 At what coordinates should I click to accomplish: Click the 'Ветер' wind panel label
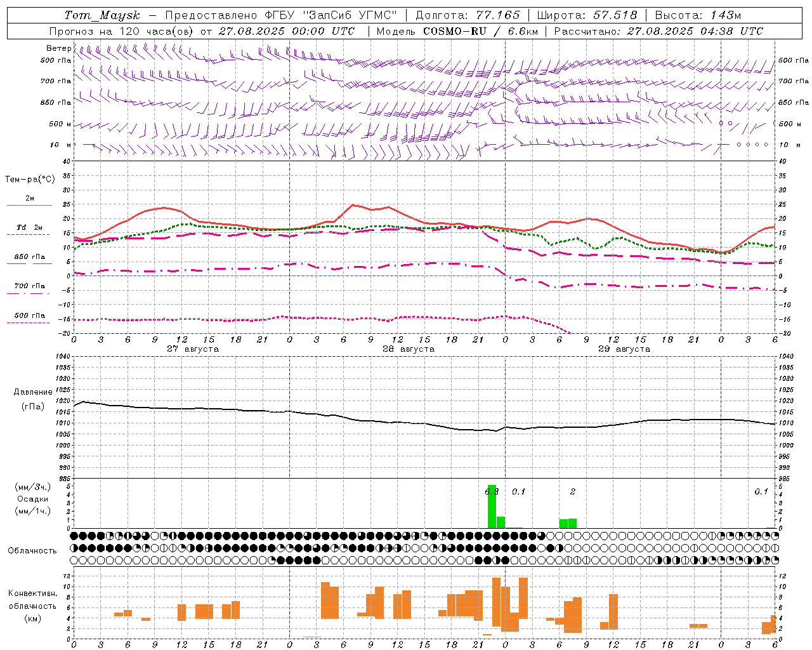pos(58,48)
